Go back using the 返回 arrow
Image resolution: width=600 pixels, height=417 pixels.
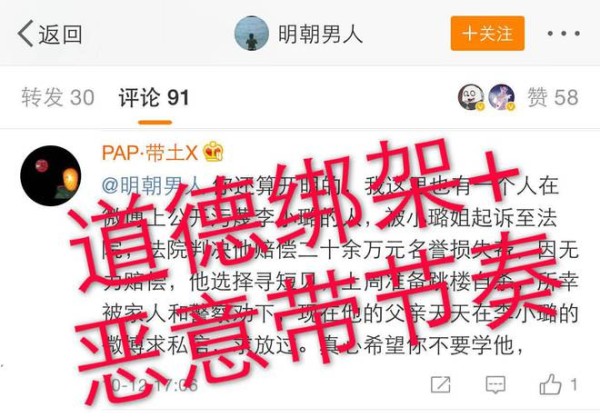click(49, 34)
